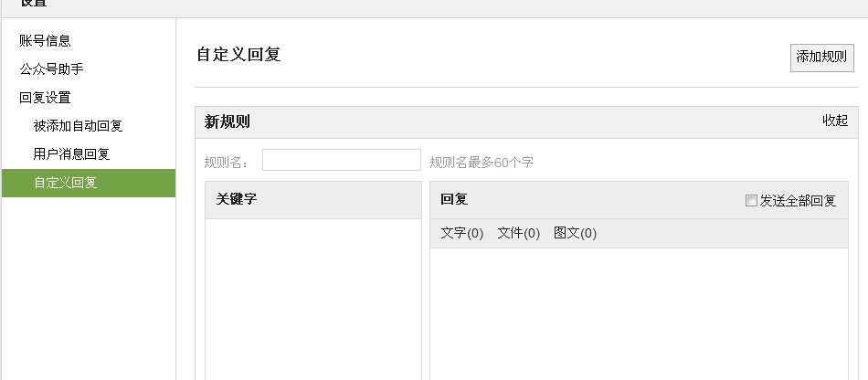Select 公众号助手 in the sidebar
The width and height of the screenshot is (868, 380).
click(52, 69)
